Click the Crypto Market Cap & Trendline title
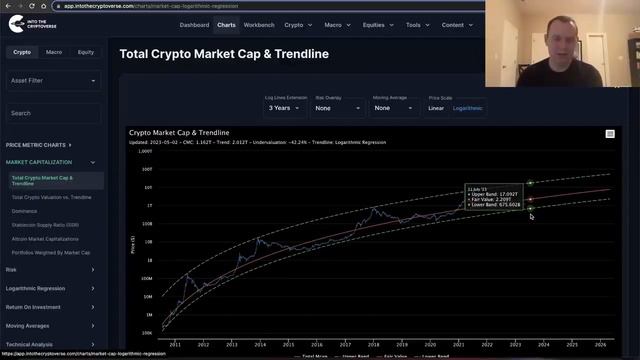This screenshot has width=640, height=360. pos(179,133)
